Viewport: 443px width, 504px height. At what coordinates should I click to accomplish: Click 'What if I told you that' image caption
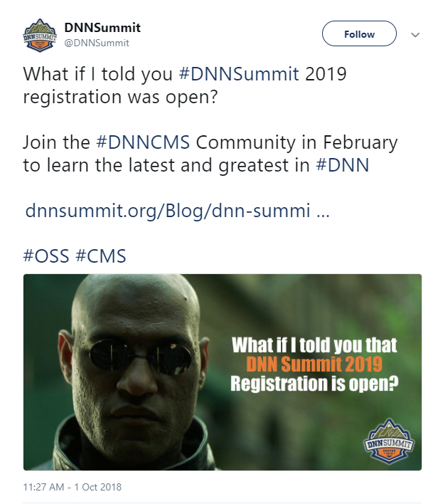click(314, 346)
